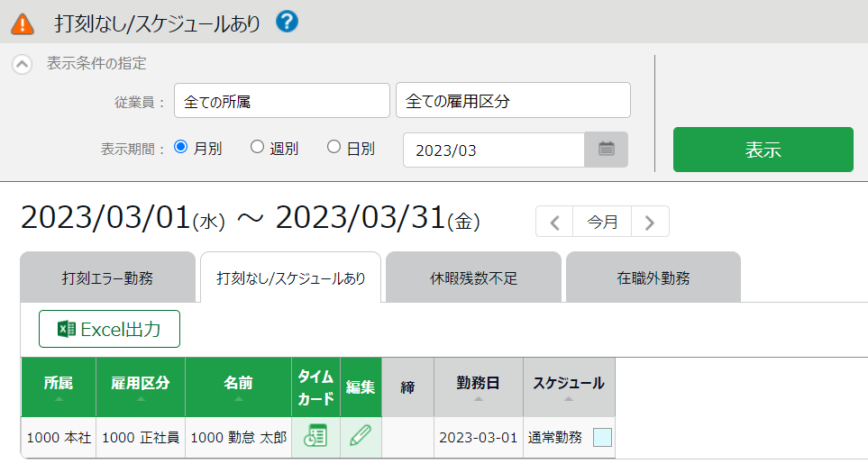Go to next month arrow
The width and height of the screenshot is (868, 473).
click(650, 222)
